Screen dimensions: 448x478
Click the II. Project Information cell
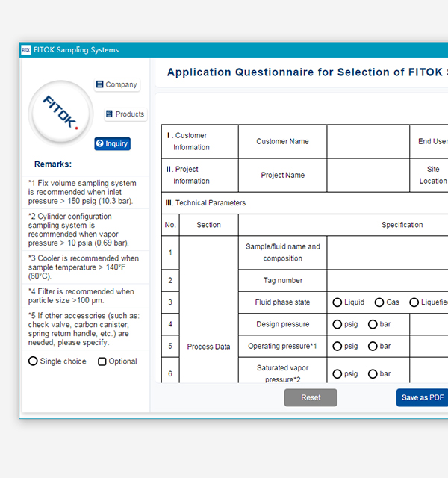click(x=200, y=176)
